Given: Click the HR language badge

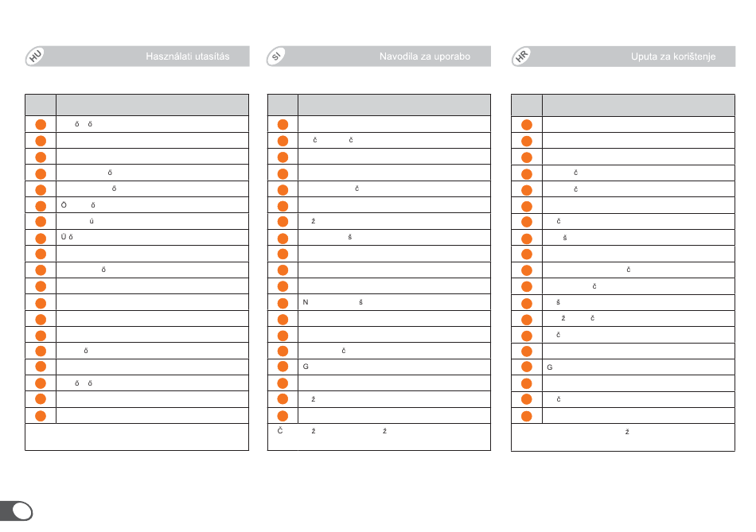Looking at the screenshot, I should tap(521, 56).
